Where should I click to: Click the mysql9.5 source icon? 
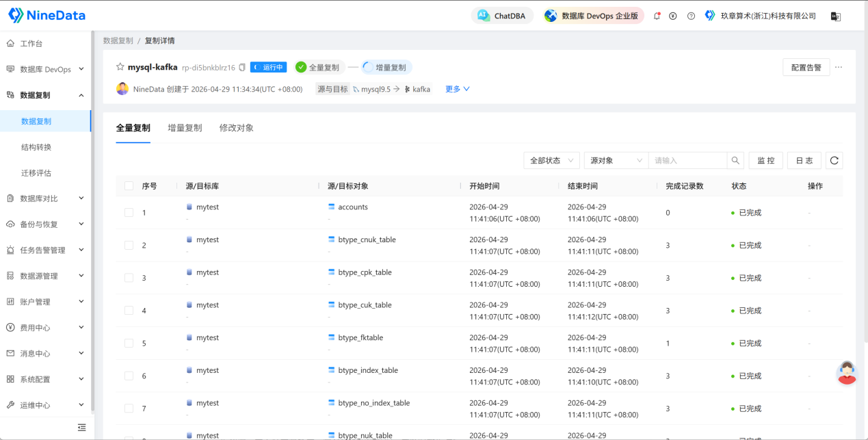[356, 89]
